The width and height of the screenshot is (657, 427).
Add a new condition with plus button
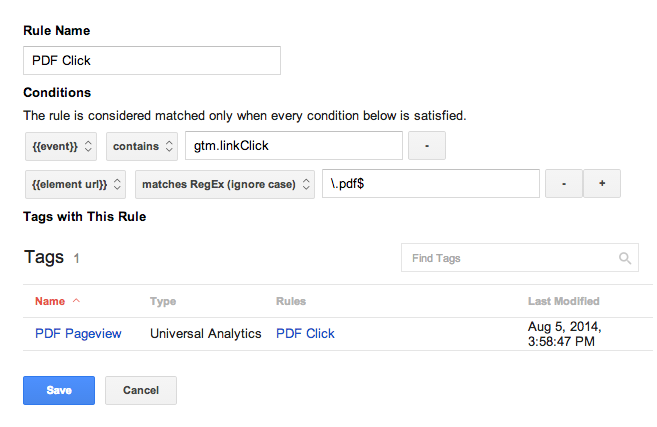click(x=602, y=184)
